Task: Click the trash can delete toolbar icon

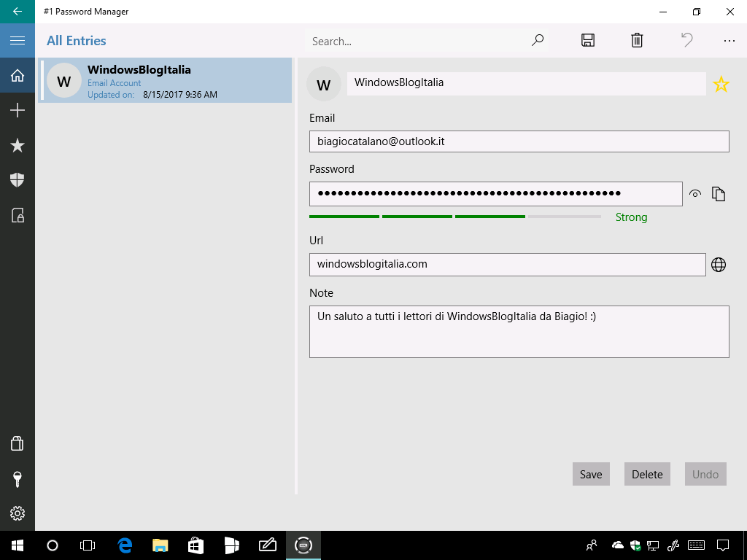Action: 637,41
